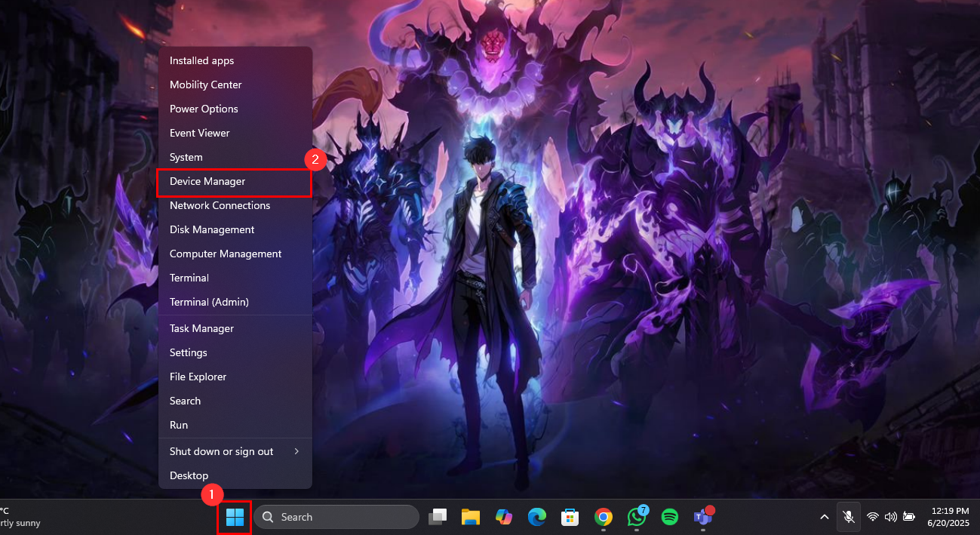Viewport: 980px width, 535px height.
Task: Open the Windows Start button
Action: click(235, 517)
